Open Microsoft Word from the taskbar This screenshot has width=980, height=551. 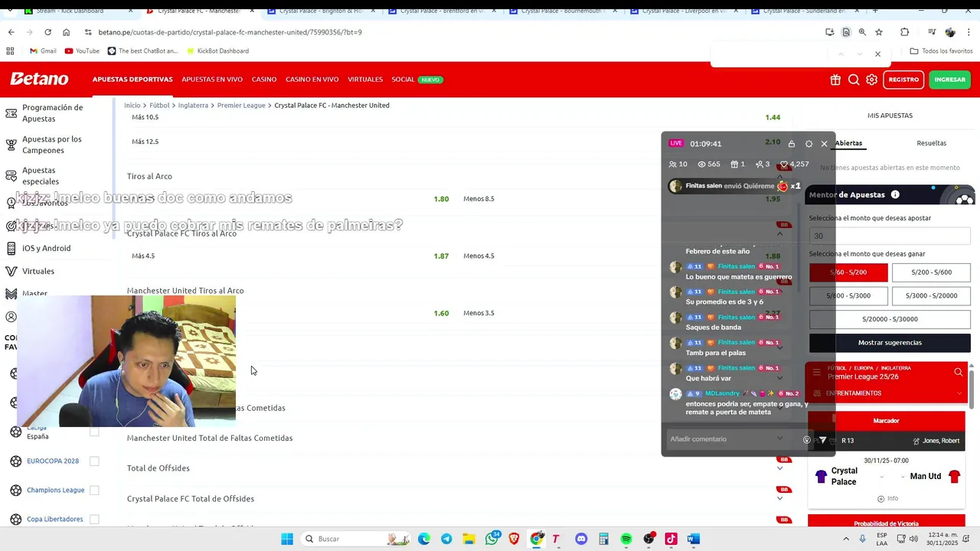pos(694,539)
